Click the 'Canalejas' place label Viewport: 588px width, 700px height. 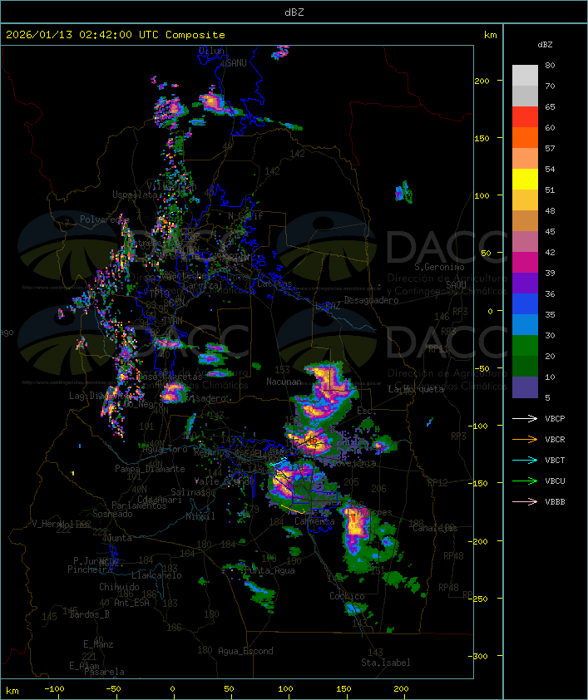[435, 528]
